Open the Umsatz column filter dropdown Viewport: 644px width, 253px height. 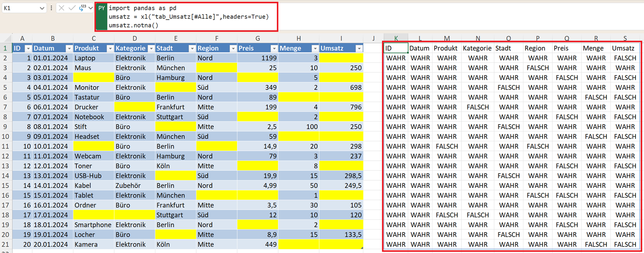(x=359, y=48)
